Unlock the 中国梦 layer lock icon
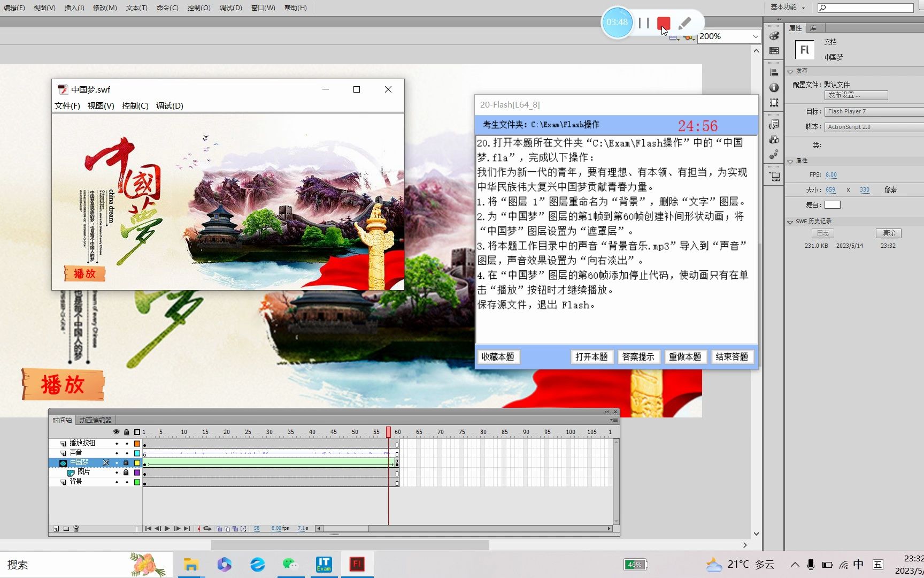This screenshot has width=924, height=578. tap(126, 462)
